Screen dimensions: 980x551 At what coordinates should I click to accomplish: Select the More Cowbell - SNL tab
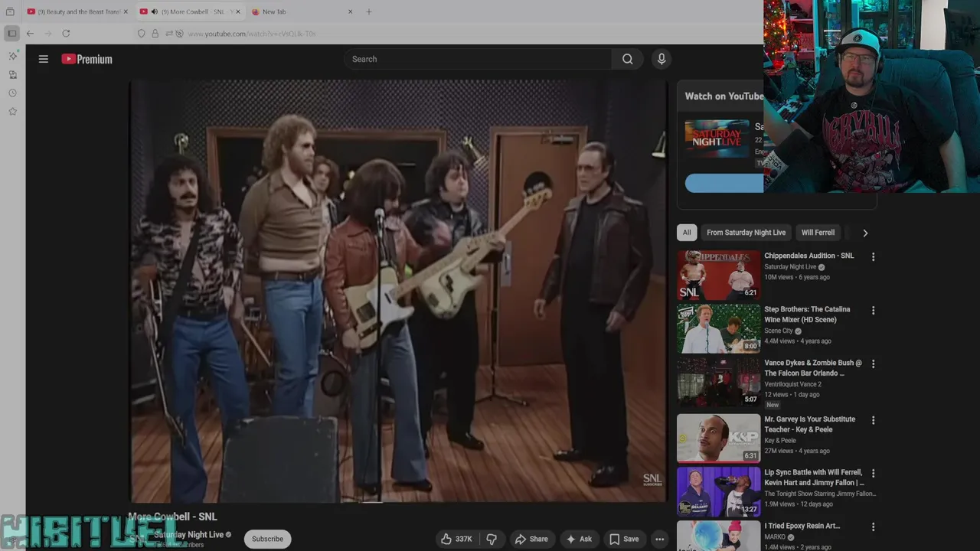coord(190,11)
